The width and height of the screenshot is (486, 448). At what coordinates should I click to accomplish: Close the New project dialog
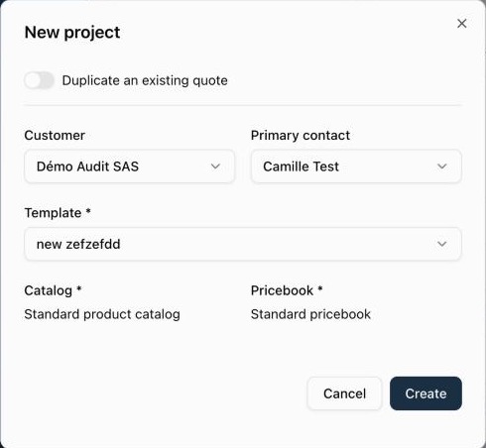pyautogui.click(x=461, y=24)
